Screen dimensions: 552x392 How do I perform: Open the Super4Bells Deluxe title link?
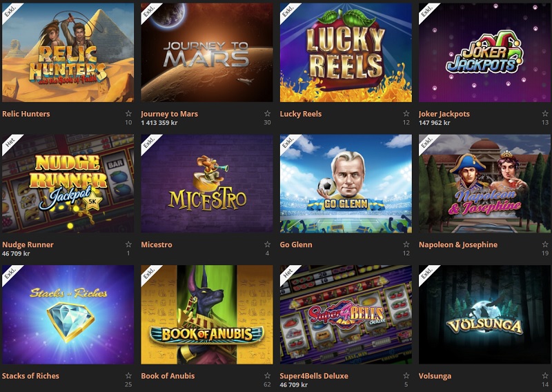point(314,376)
